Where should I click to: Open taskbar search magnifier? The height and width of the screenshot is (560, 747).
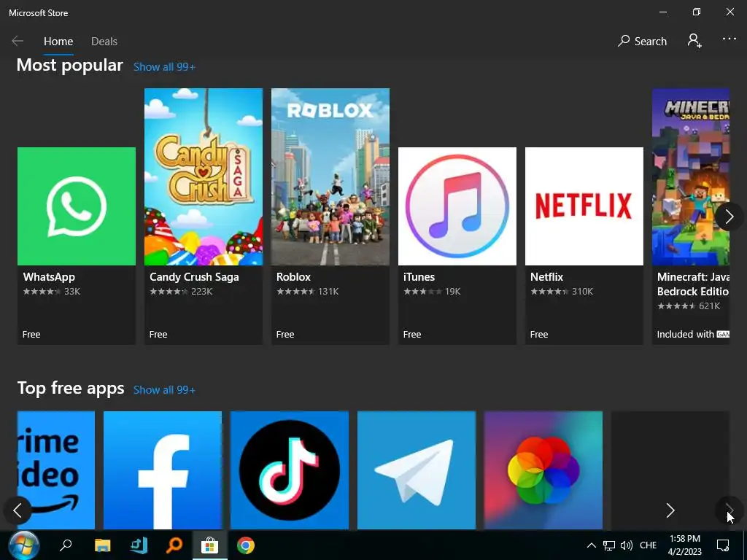tap(65, 545)
